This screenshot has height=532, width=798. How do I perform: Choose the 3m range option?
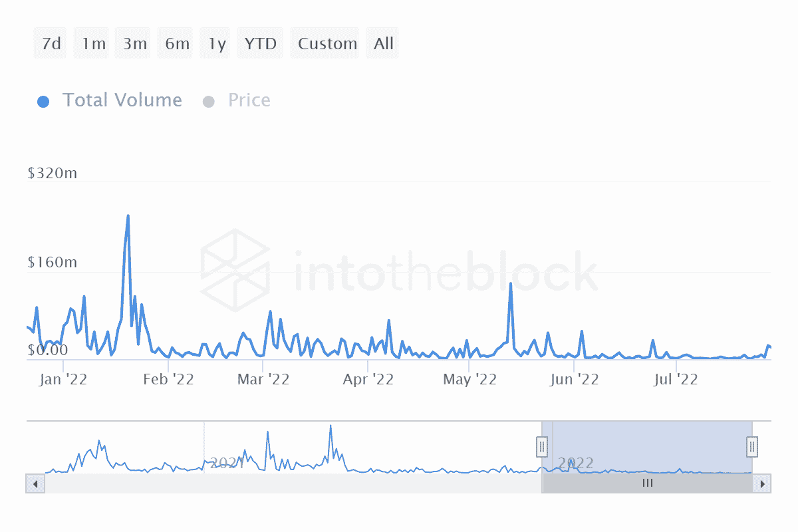click(134, 44)
